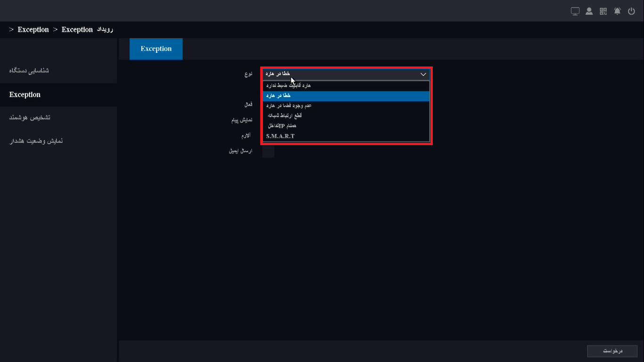Viewport: 644px width, 362px height.
Task: Click the آلارم label
Action: point(246,136)
